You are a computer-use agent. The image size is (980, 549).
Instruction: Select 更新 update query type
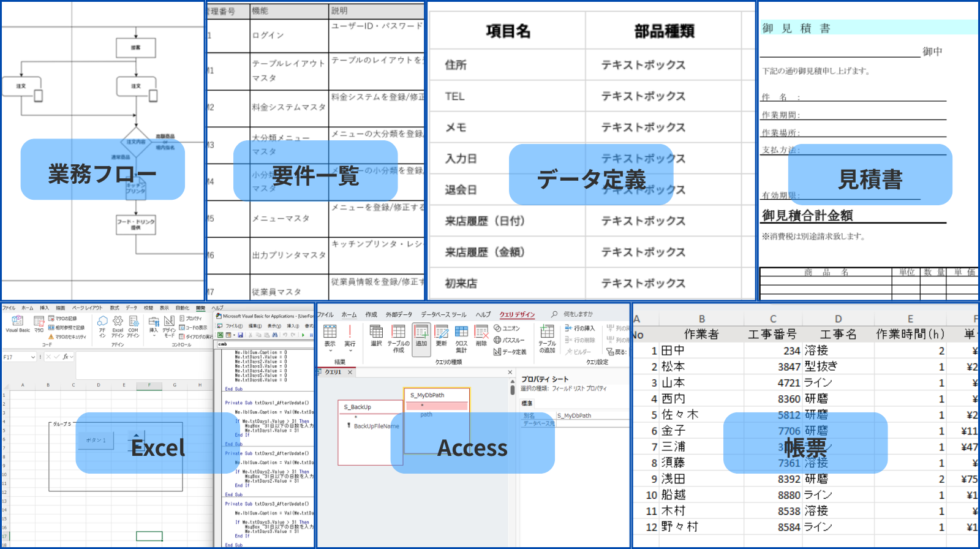(x=441, y=334)
